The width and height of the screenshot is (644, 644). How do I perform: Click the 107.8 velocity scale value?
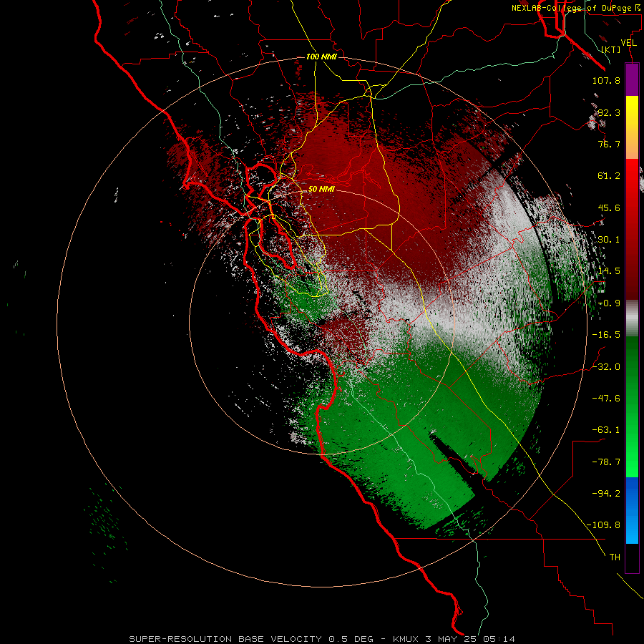pos(606,80)
